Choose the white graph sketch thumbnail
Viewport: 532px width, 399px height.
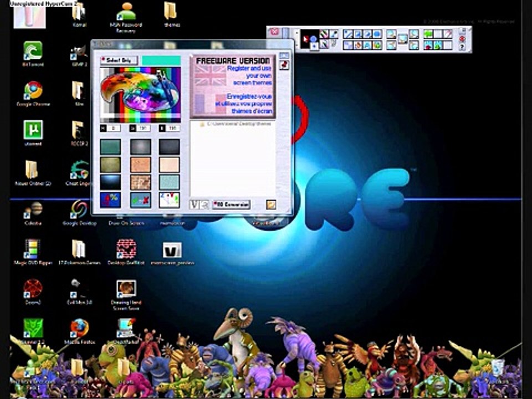coord(169,200)
